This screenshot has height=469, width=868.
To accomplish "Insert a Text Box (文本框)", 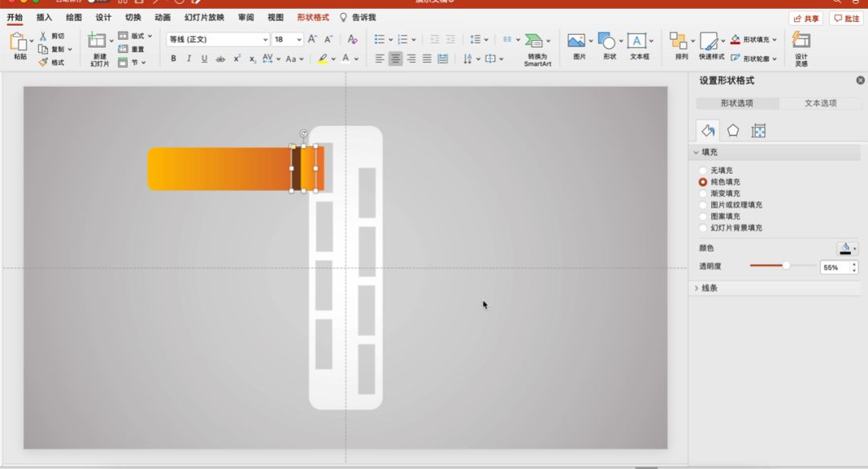I will tap(637, 41).
